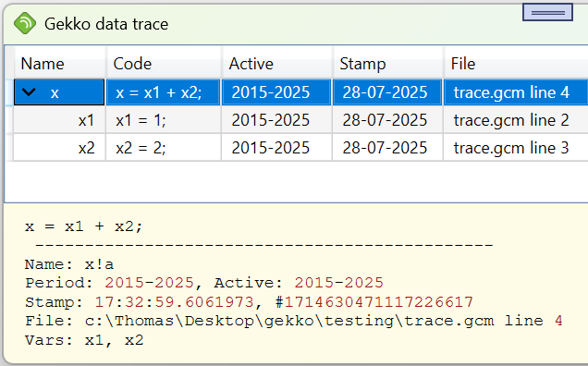Click the 'trace.gcm line 3' file cell
This screenshot has width=588, height=366.
point(516,148)
